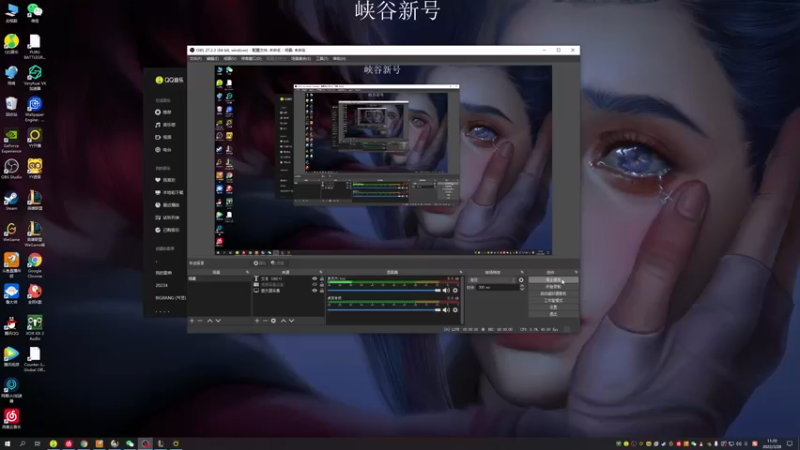Select the scene entry in the 场景 list
The height and width of the screenshot is (450, 800).
pyautogui.click(x=219, y=279)
